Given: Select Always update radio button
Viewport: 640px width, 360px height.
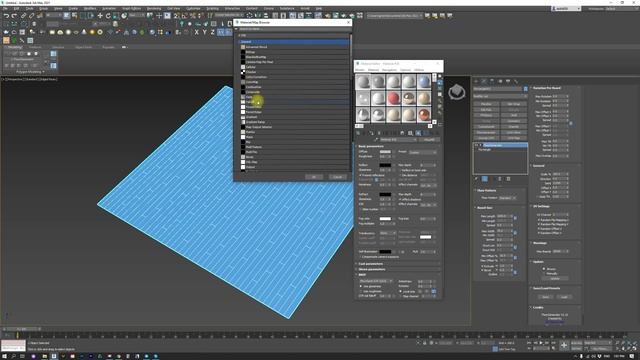Looking at the screenshot, I should (544, 269).
